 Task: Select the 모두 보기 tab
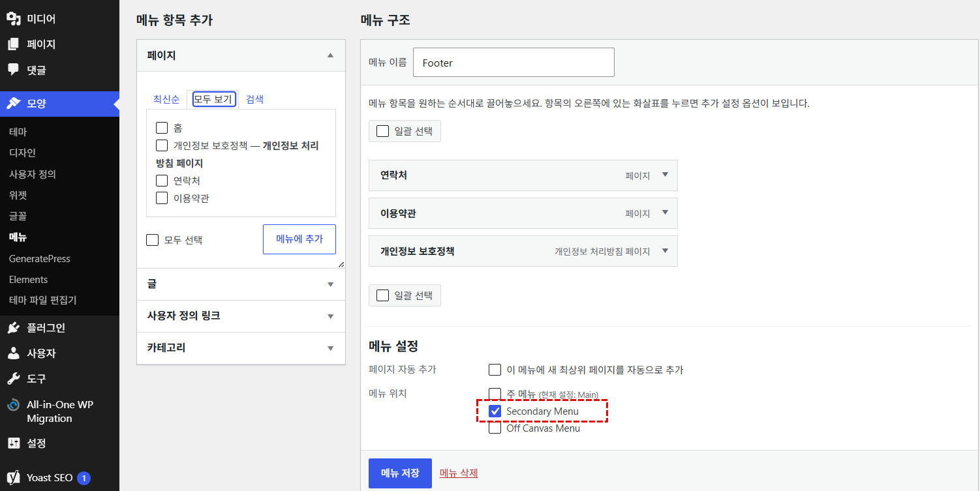(213, 99)
